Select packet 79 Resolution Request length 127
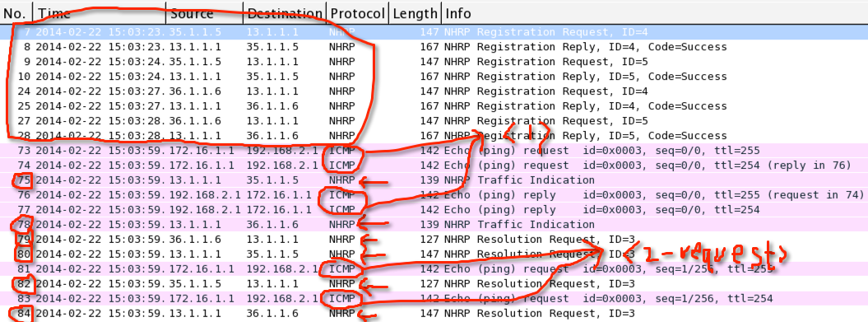The height and width of the screenshot is (322, 868). (x=434, y=240)
